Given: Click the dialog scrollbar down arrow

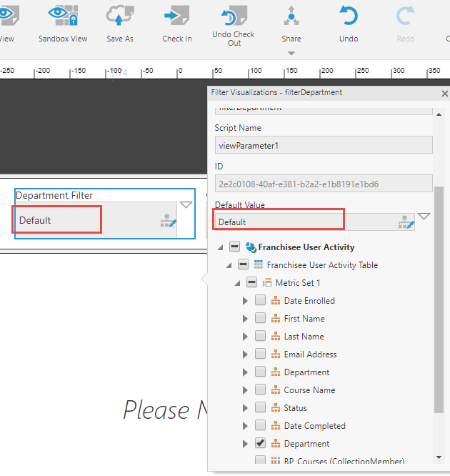Looking at the screenshot, I should pyautogui.click(x=439, y=457).
